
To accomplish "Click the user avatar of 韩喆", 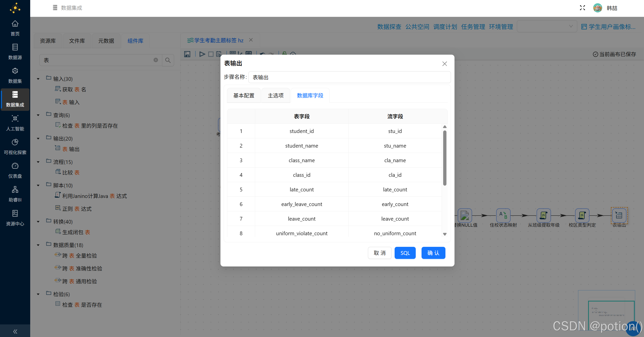I will click(x=597, y=8).
